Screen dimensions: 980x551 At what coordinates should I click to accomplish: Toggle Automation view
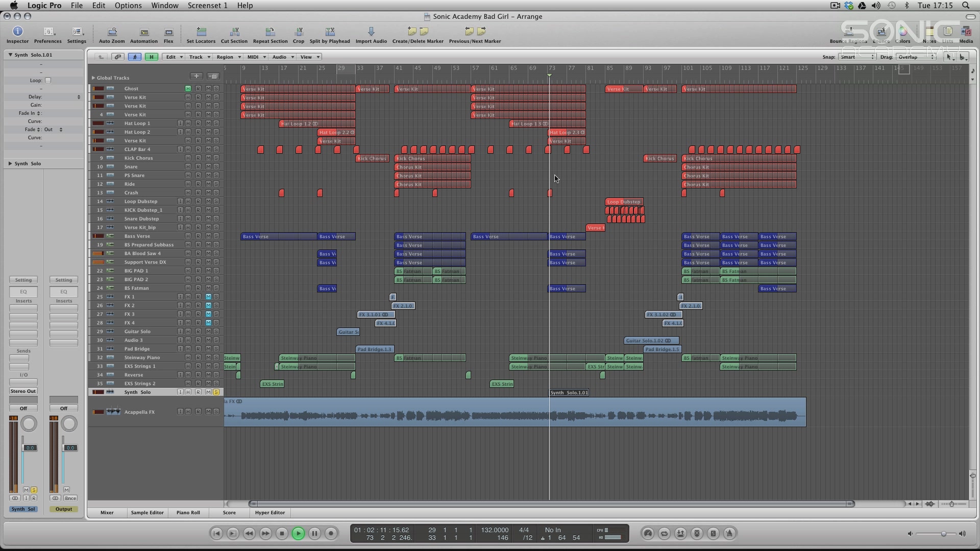tap(144, 35)
